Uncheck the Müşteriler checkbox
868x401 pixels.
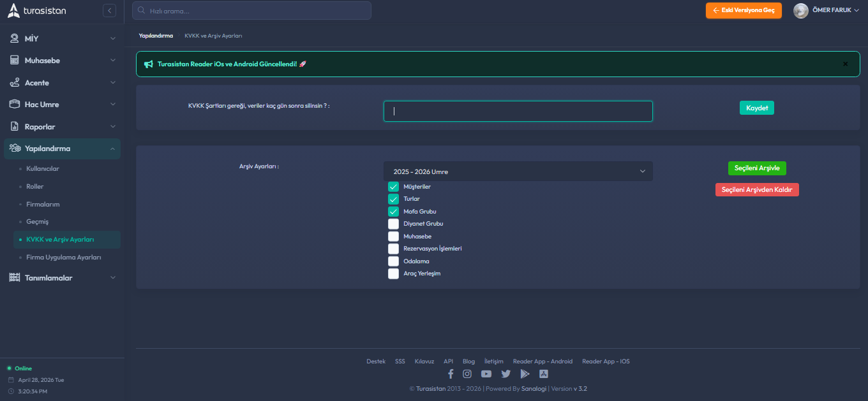[x=393, y=187]
